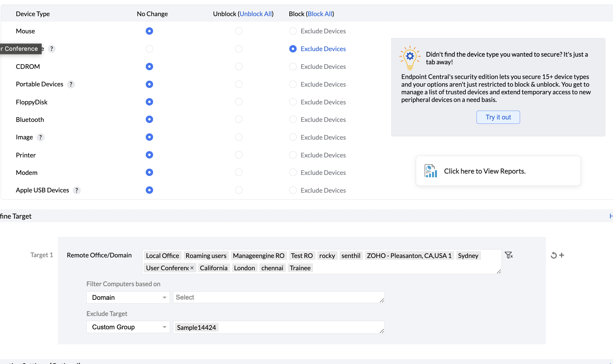Click the Unblock All link
Viewport: 613px width, 364px height.
tap(256, 14)
